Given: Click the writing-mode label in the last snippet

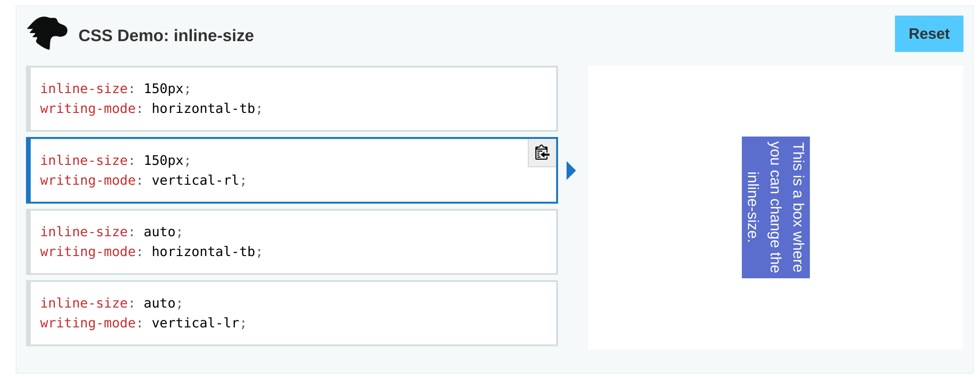Looking at the screenshot, I should tap(88, 323).
